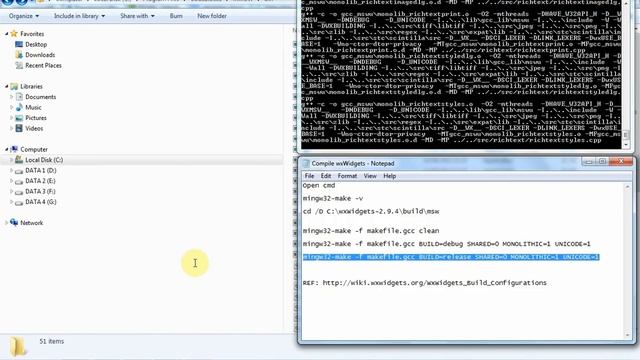Image resolution: width=640 pixels, height=360 pixels.
Task: Click the Documents library icon
Action: (19, 97)
